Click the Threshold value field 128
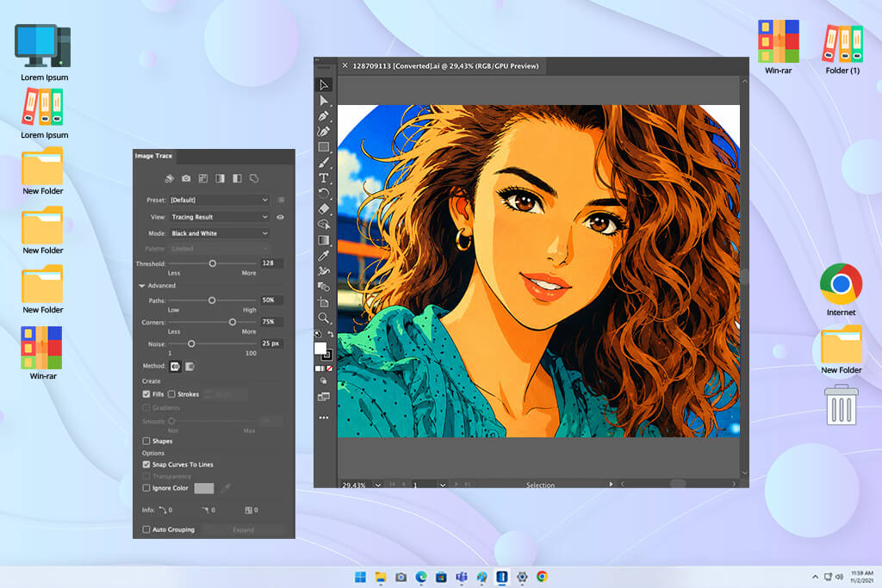 pyautogui.click(x=271, y=263)
